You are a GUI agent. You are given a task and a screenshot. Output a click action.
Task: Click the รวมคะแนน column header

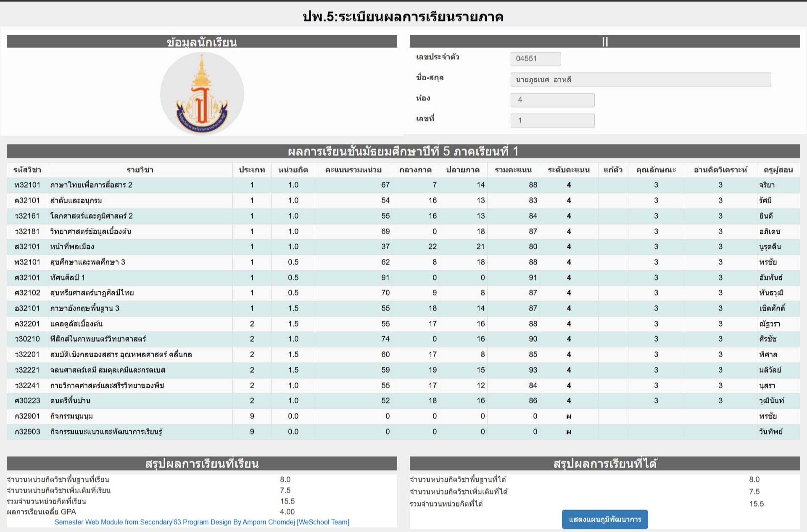pos(513,170)
